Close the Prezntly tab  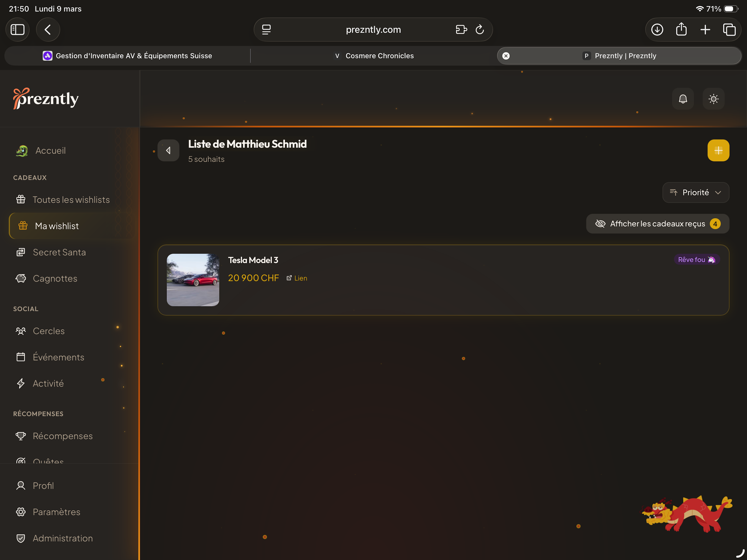pos(506,56)
